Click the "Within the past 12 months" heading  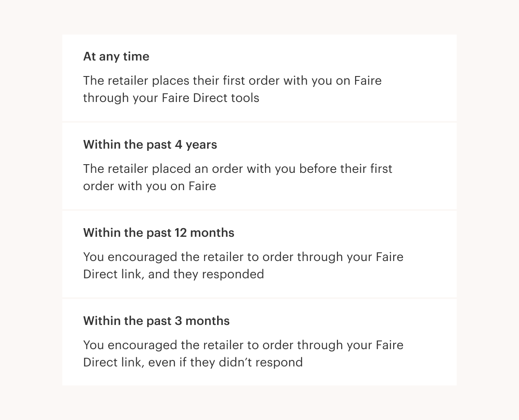tap(159, 232)
